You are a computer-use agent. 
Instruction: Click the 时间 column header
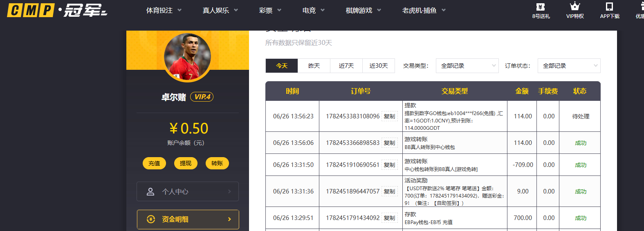click(292, 91)
